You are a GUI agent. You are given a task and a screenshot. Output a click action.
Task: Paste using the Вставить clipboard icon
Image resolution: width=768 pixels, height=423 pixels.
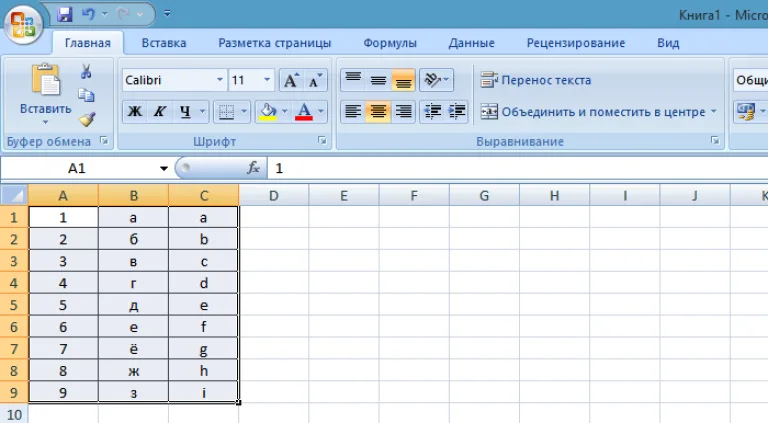coord(46,79)
